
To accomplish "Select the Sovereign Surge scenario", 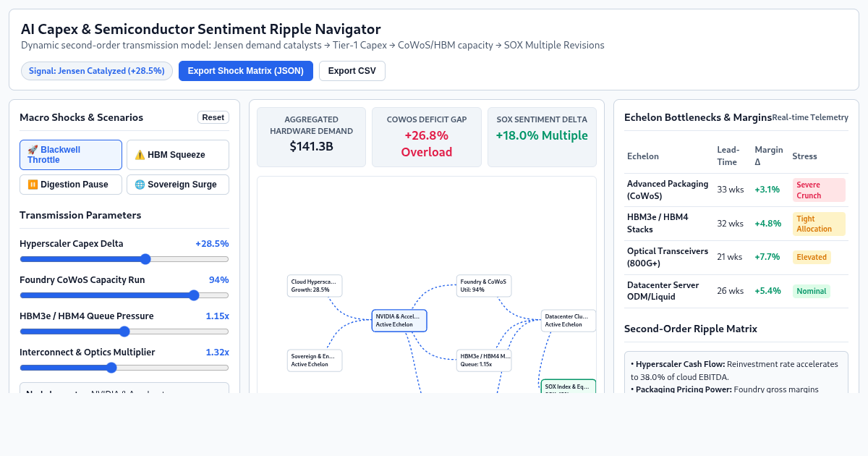I will 178,185.
